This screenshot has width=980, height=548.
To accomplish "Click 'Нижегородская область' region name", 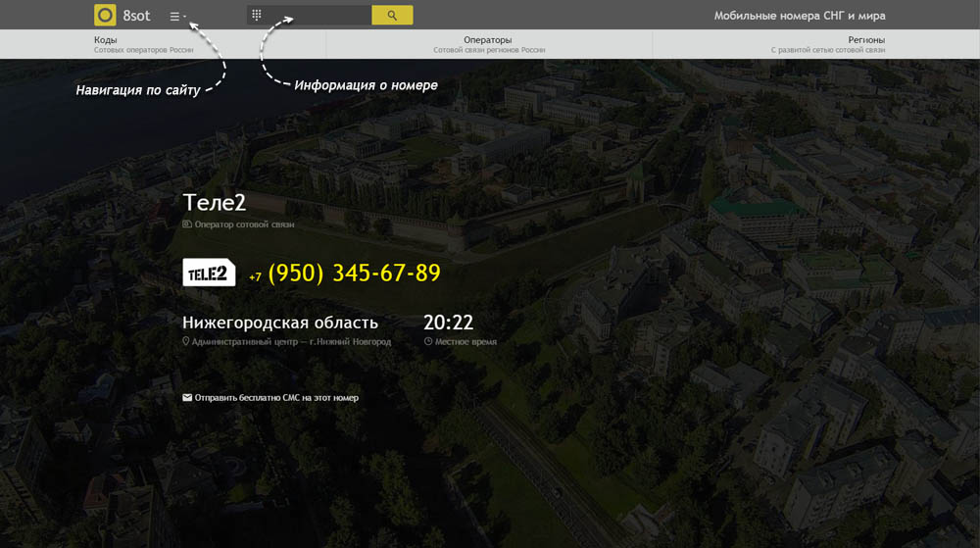I will [280, 323].
